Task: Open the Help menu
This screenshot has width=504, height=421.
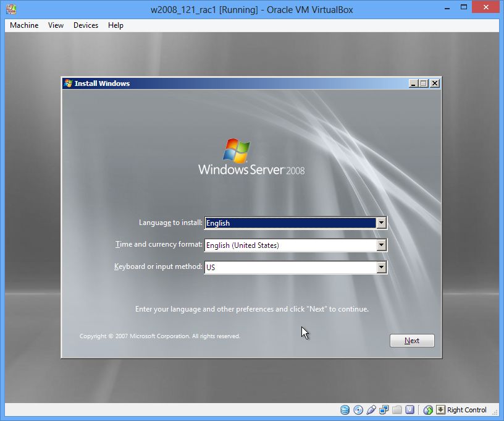Action: point(115,25)
